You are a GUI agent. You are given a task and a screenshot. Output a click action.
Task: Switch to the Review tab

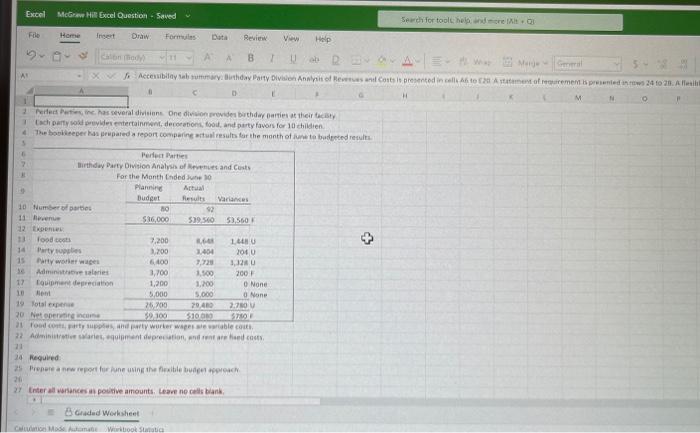pyautogui.click(x=255, y=38)
